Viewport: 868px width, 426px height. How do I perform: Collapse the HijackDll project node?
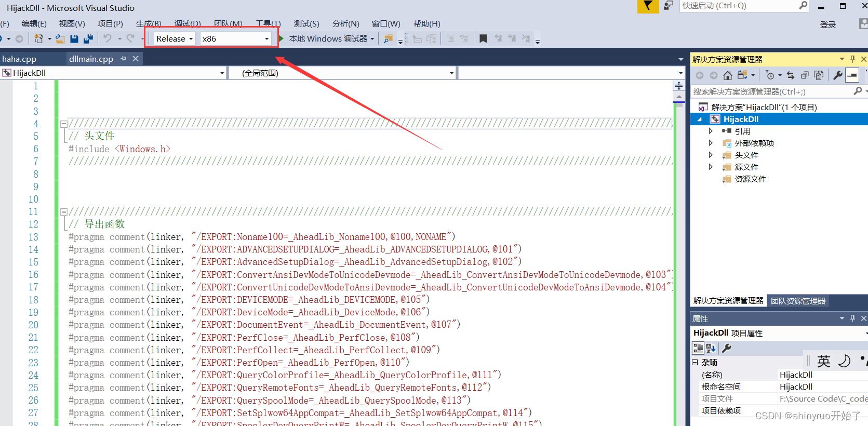click(x=700, y=119)
